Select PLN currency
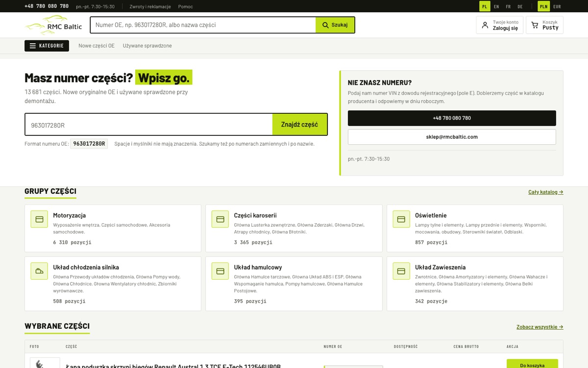Screen dimensions: 588x368 (x=543, y=6)
